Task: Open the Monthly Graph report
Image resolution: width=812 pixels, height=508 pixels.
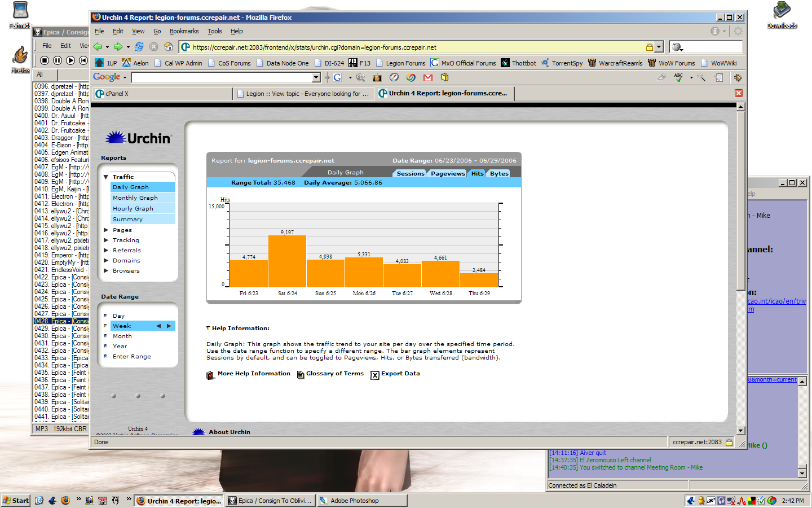Action: 143,198
